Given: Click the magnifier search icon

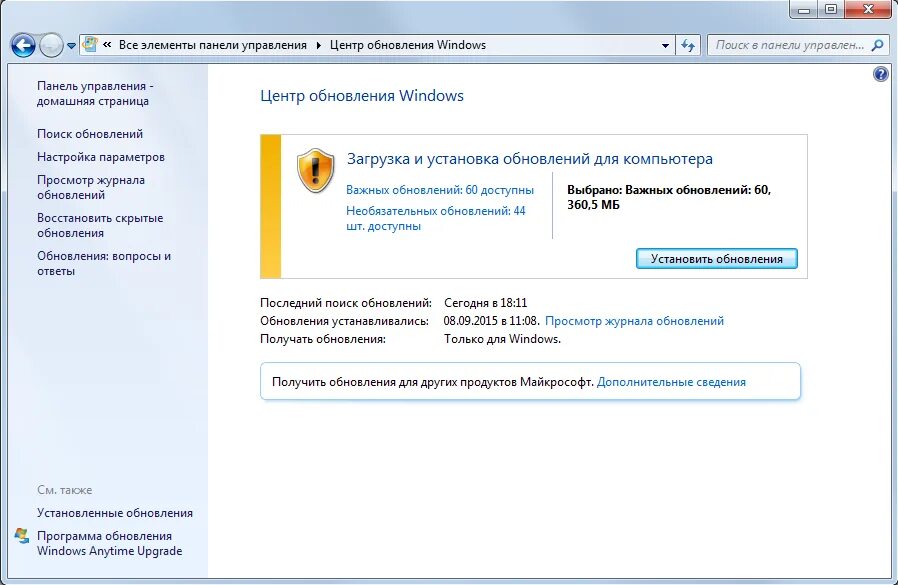Looking at the screenshot, I should (877, 45).
